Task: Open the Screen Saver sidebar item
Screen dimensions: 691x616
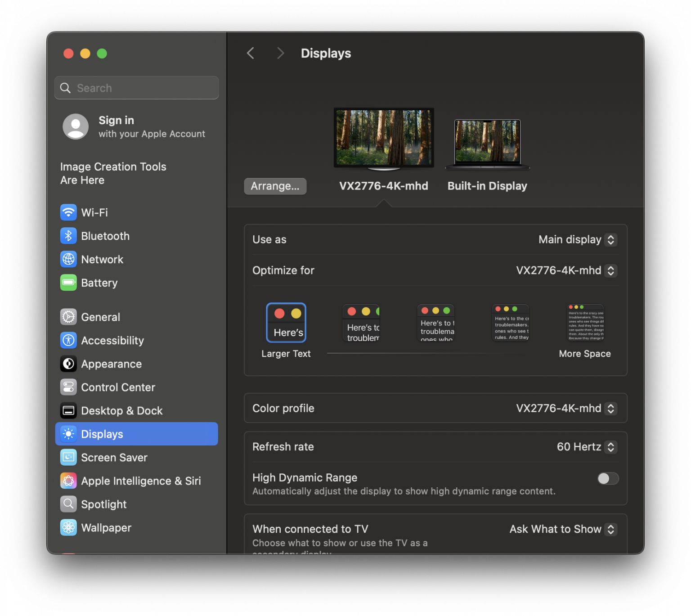Action: (114, 458)
